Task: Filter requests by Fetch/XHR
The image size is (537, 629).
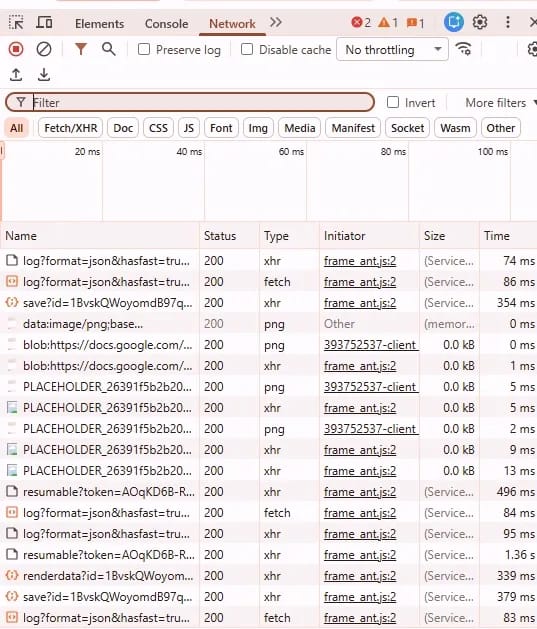Action: [x=71, y=128]
